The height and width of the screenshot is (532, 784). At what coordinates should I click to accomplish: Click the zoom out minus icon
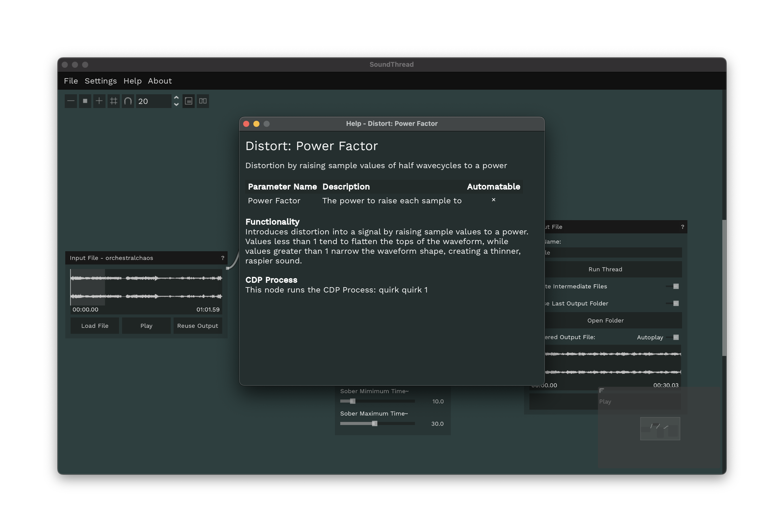(71, 101)
